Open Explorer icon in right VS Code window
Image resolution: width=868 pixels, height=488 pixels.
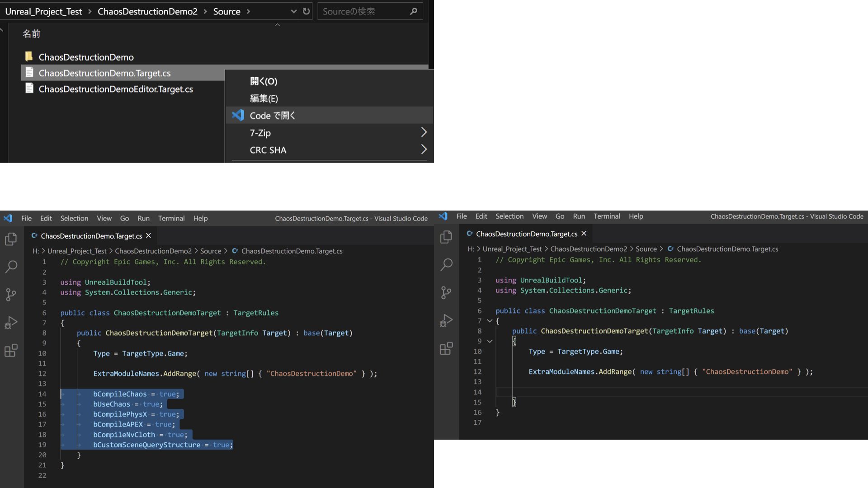tap(446, 237)
